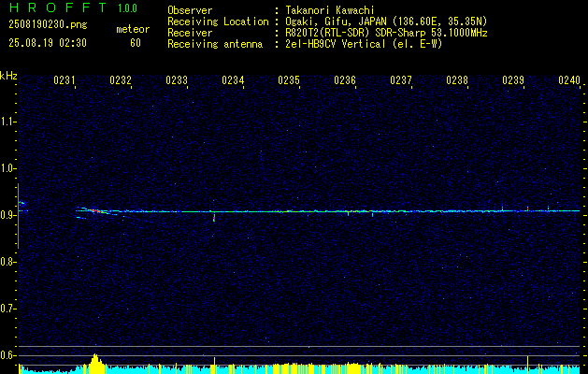Click the 0.6 kHz axis label

(x=7, y=355)
